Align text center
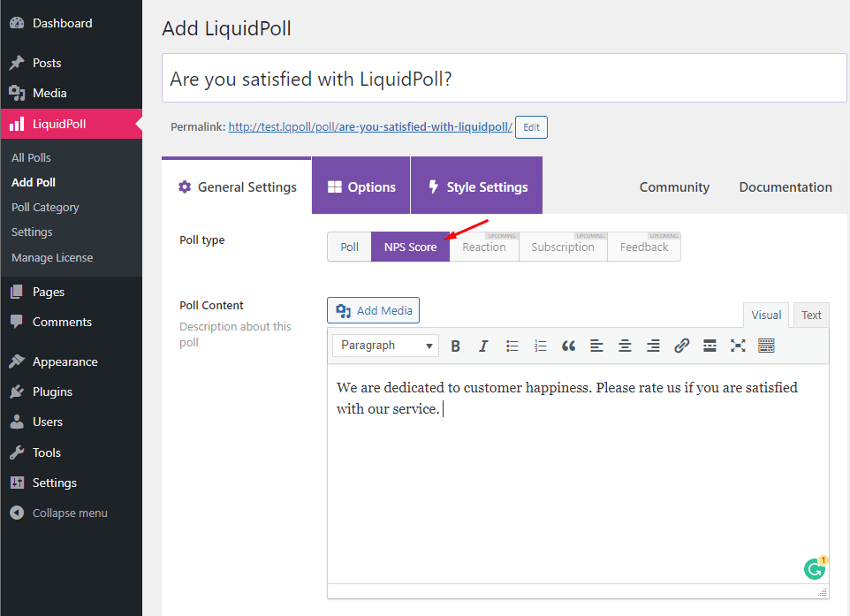 coord(625,346)
